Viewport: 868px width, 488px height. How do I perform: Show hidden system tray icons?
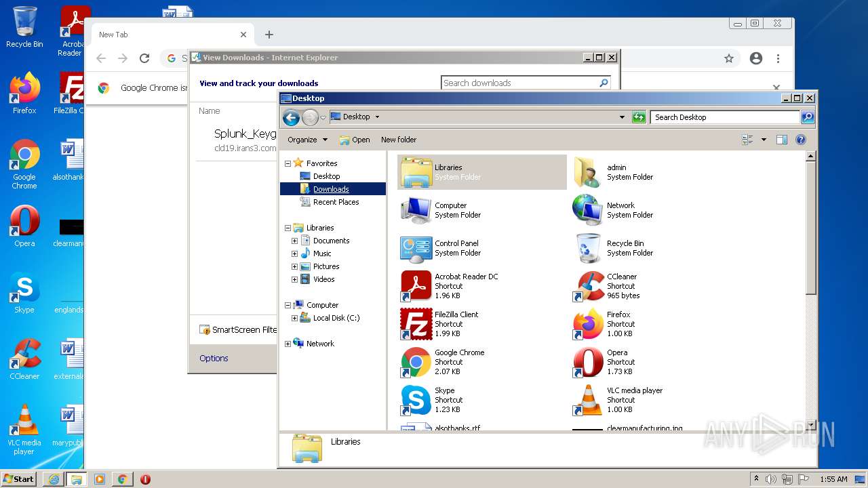(x=756, y=479)
